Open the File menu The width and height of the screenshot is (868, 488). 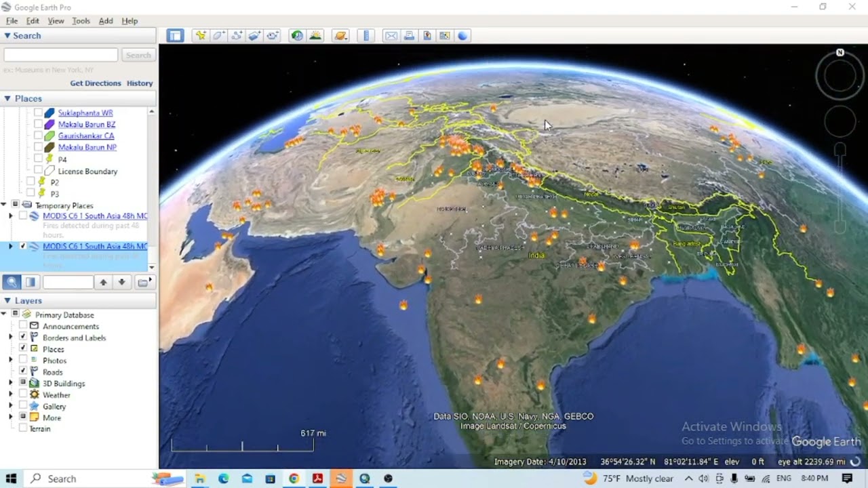click(12, 21)
